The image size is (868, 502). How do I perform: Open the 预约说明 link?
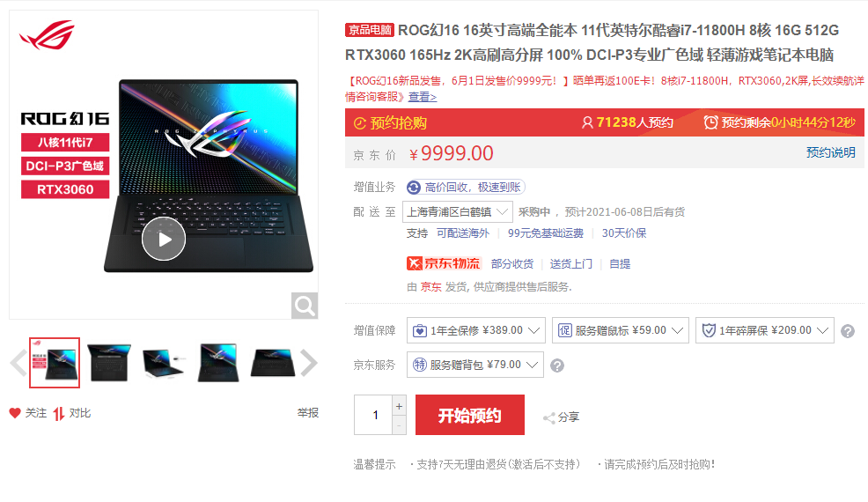click(830, 152)
